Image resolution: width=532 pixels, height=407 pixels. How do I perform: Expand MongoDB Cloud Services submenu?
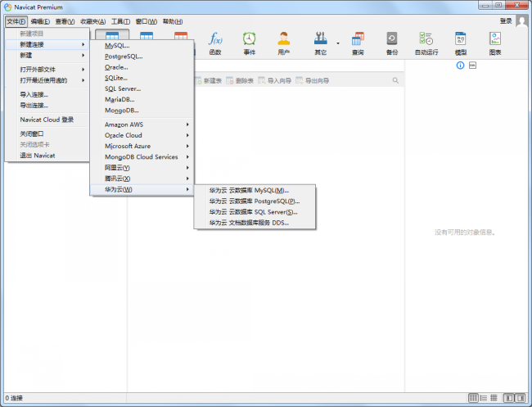142,157
